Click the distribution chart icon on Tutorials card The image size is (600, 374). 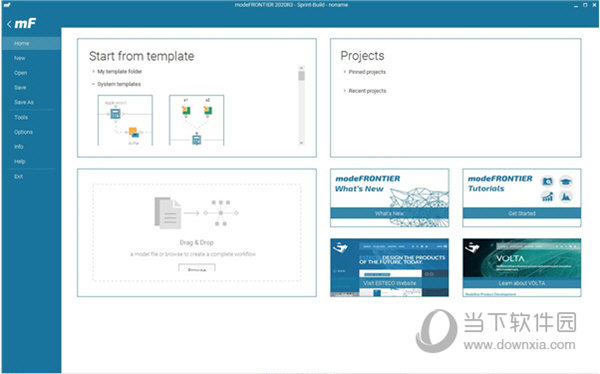click(566, 197)
